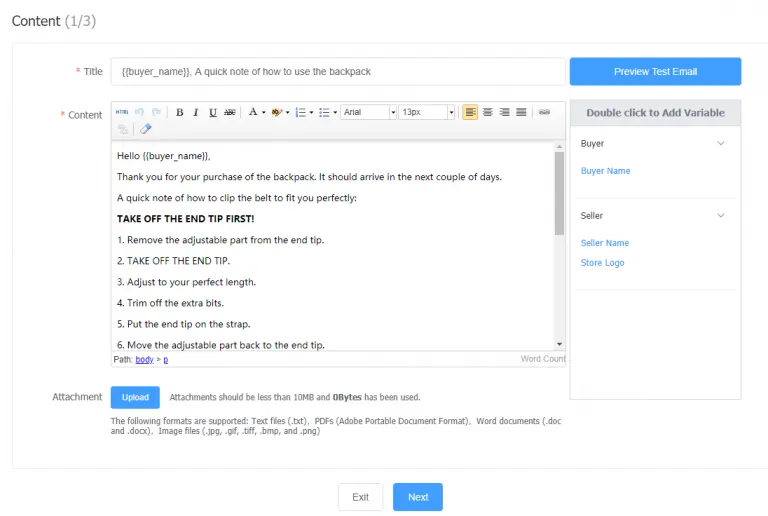
Task: Open the text color picker dropdown
Action: point(263,113)
